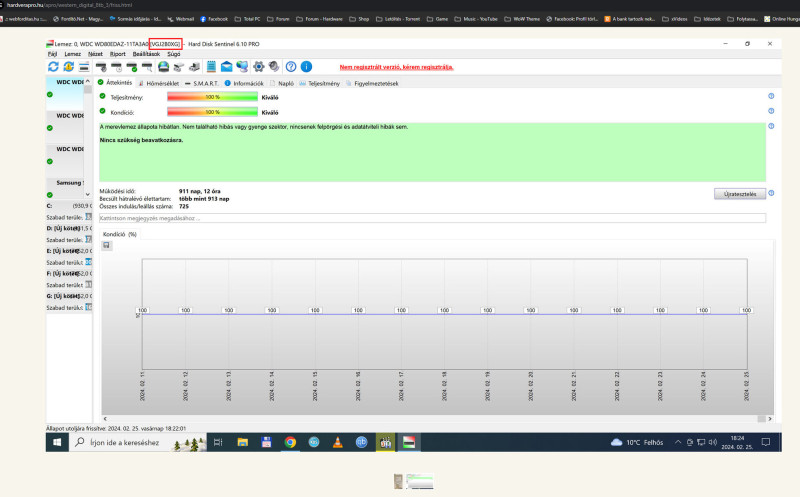Open the Nézet menu
The image size is (800, 497).
tap(95, 54)
